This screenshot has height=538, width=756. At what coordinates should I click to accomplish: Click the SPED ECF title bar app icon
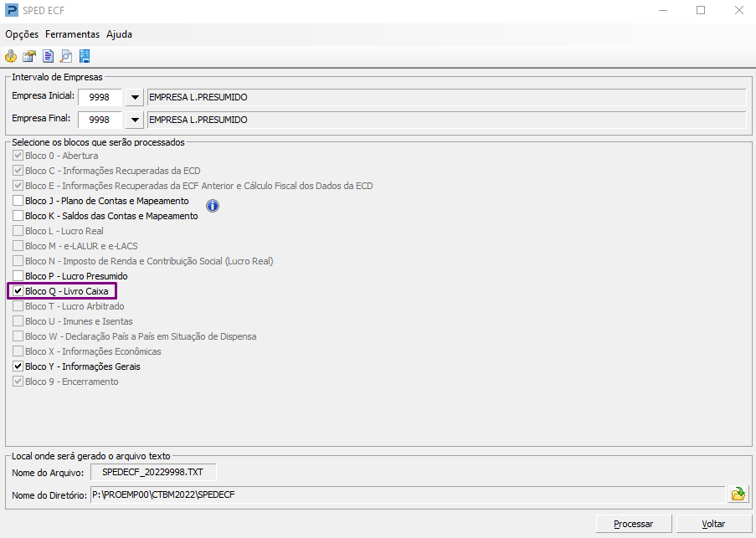coord(11,10)
